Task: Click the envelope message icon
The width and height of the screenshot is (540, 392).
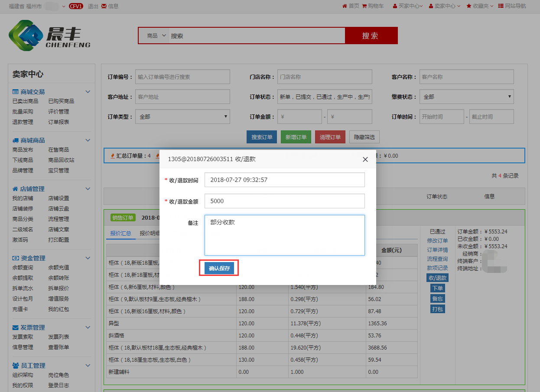Action: (x=104, y=6)
